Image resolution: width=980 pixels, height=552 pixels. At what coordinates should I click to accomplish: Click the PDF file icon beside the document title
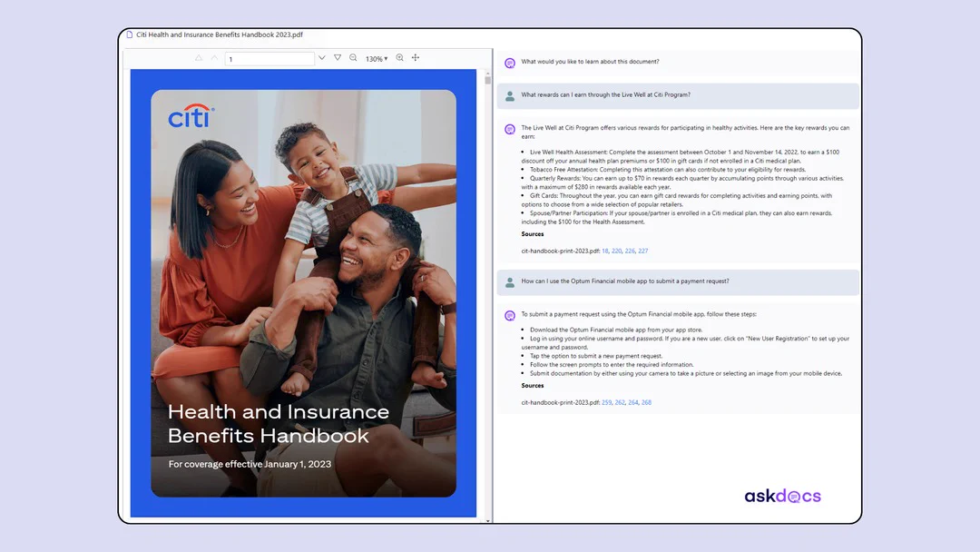pyautogui.click(x=130, y=34)
